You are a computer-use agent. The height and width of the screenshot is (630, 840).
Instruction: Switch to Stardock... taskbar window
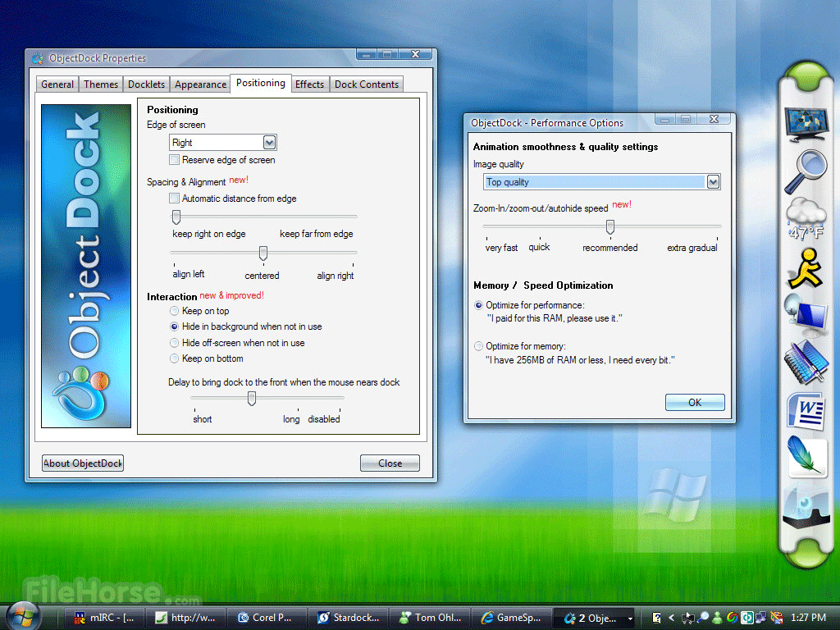click(348, 618)
